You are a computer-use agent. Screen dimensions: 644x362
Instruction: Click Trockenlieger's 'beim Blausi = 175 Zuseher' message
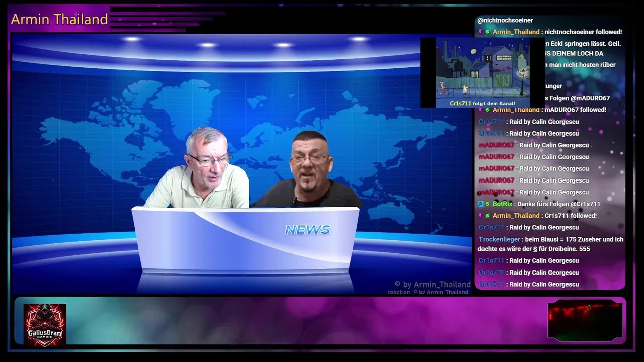pos(551,244)
